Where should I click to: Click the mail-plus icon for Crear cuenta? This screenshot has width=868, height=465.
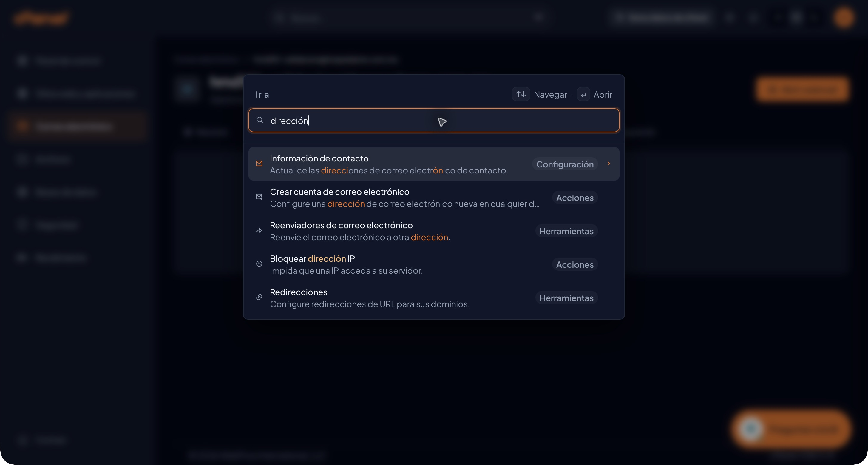[259, 197]
